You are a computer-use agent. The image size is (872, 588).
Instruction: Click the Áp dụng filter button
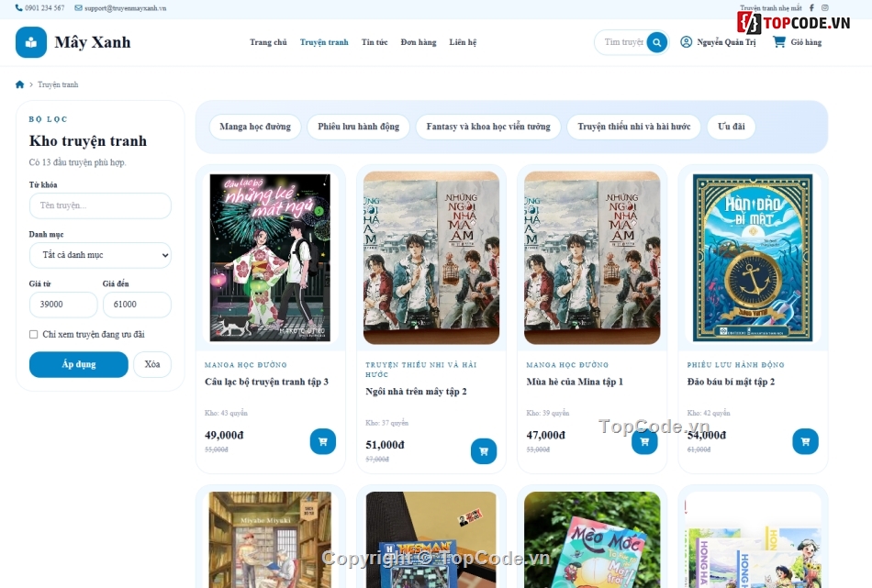point(78,364)
